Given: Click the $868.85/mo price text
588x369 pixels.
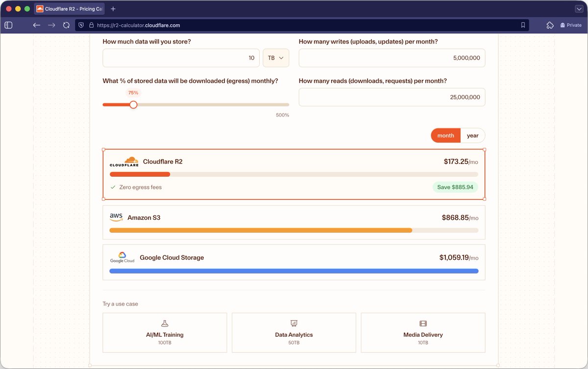Looking at the screenshot, I should pos(460,218).
